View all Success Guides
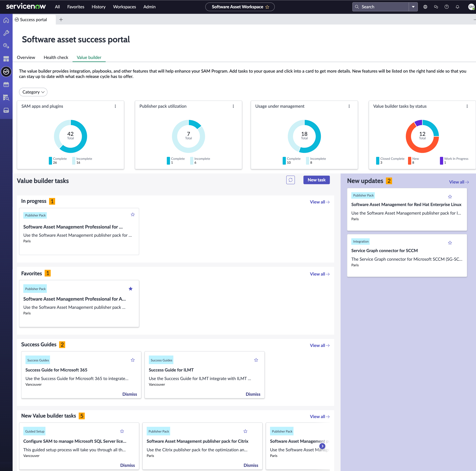Image resolution: width=476 pixels, height=471 pixels. (320, 345)
